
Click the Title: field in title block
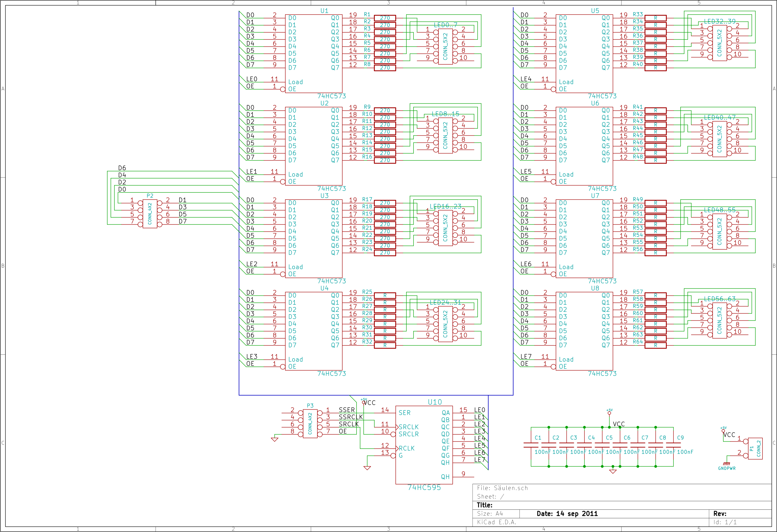[x=485, y=505]
